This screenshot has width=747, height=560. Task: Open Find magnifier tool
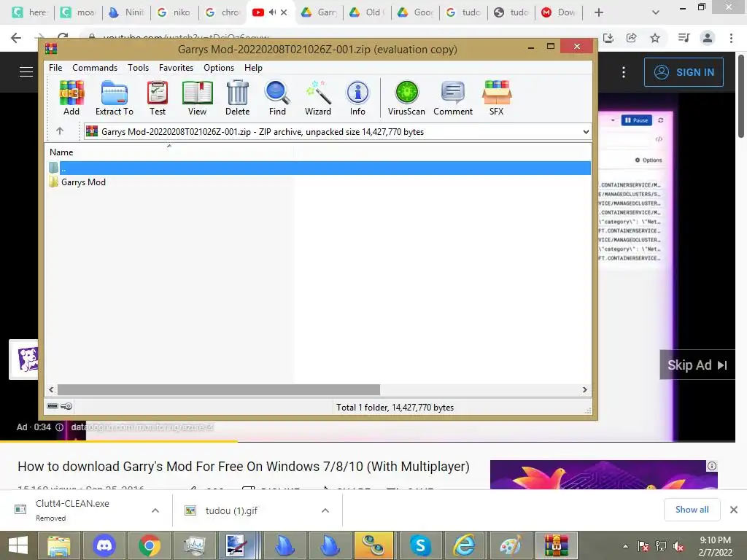(x=277, y=98)
